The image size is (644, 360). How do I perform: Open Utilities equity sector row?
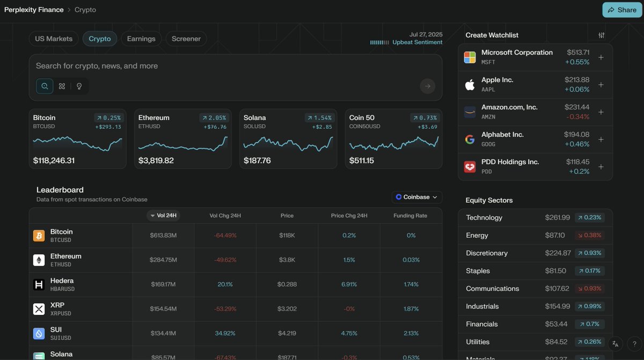(536, 342)
